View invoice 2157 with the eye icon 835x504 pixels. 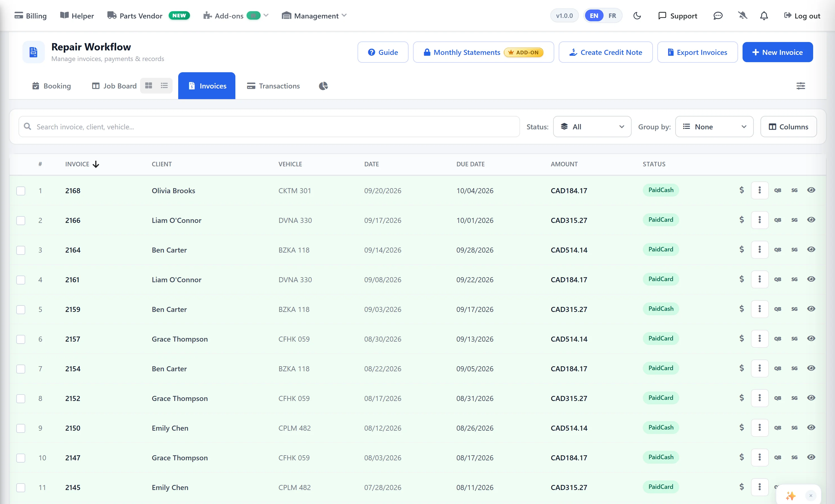[x=811, y=338]
